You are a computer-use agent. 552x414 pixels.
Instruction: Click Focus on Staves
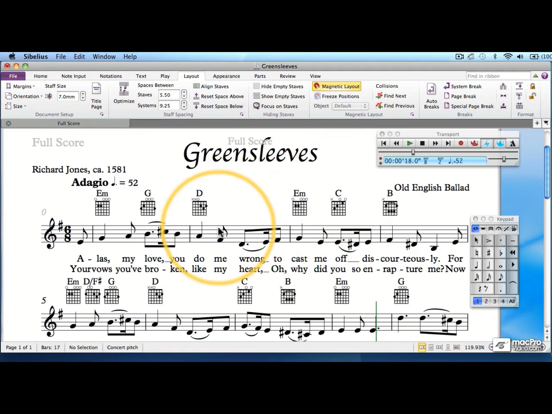pos(275,106)
